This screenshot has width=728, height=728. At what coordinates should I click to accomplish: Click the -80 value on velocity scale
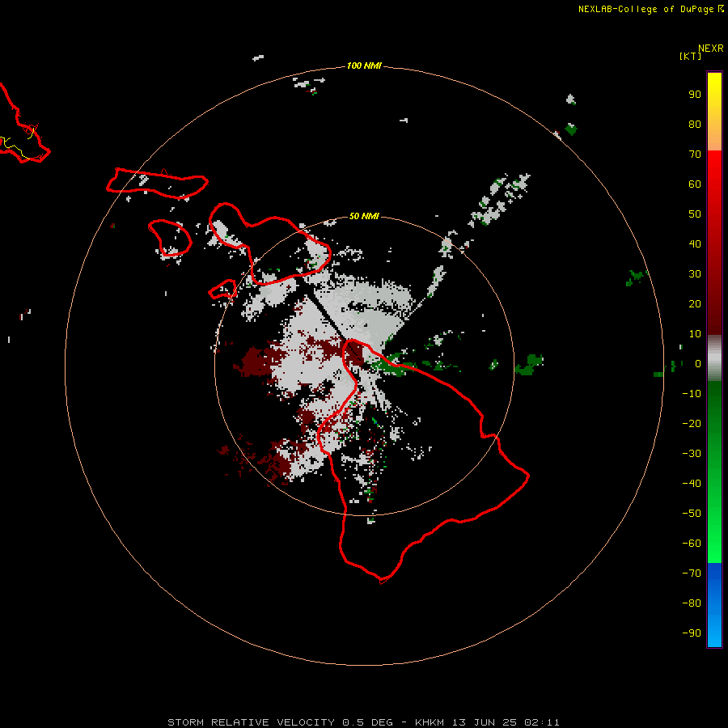pos(692,603)
